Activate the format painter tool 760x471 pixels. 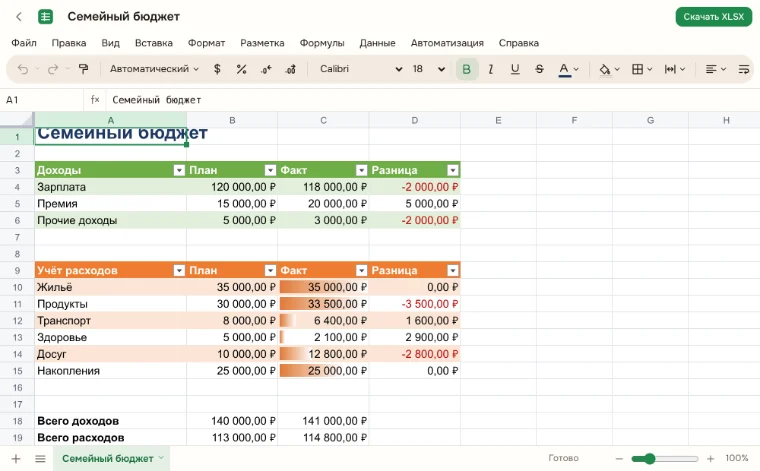pyautogui.click(x=83, y=69)
